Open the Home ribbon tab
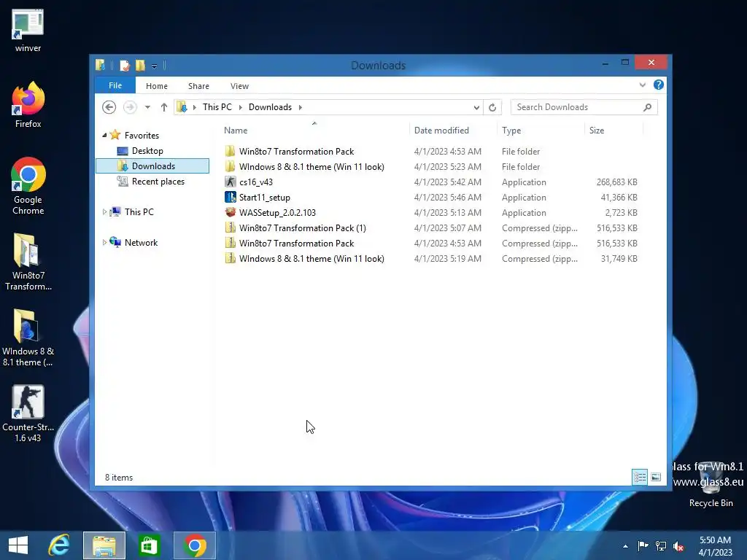 [157, 86]
